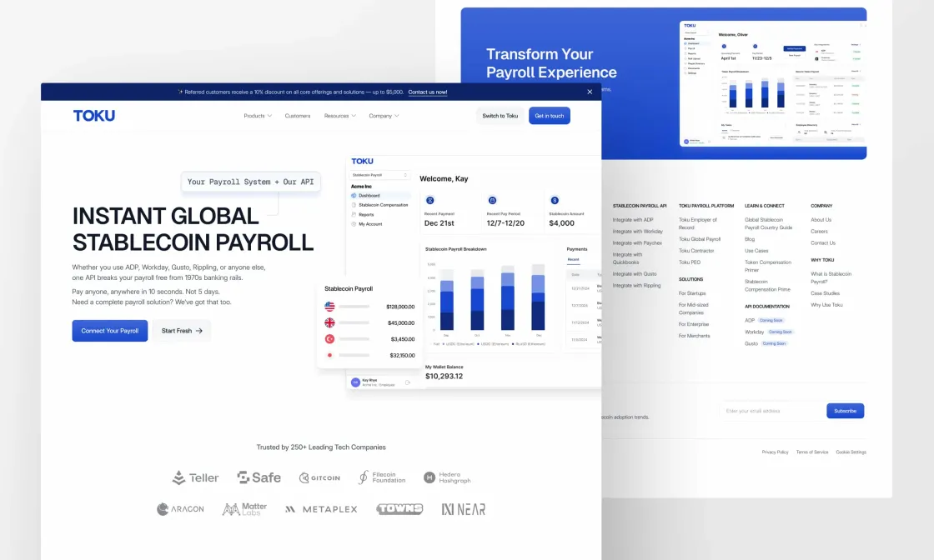
Task: Open the Customers page
Action: (x=297, y=116)
